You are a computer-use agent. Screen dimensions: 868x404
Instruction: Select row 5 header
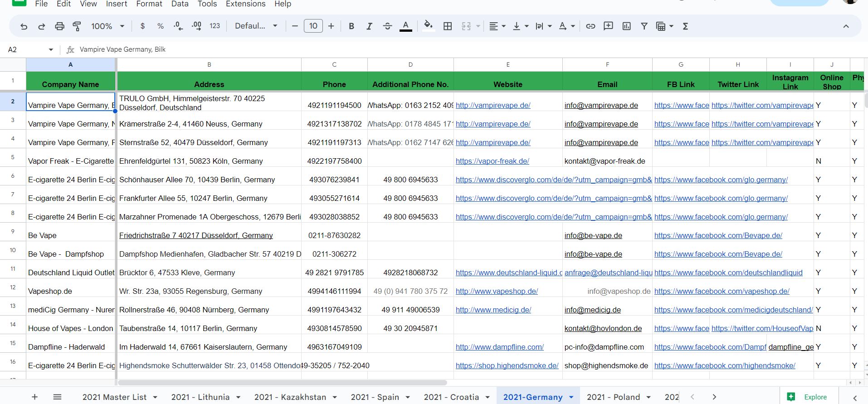click(x=13, y=157)
